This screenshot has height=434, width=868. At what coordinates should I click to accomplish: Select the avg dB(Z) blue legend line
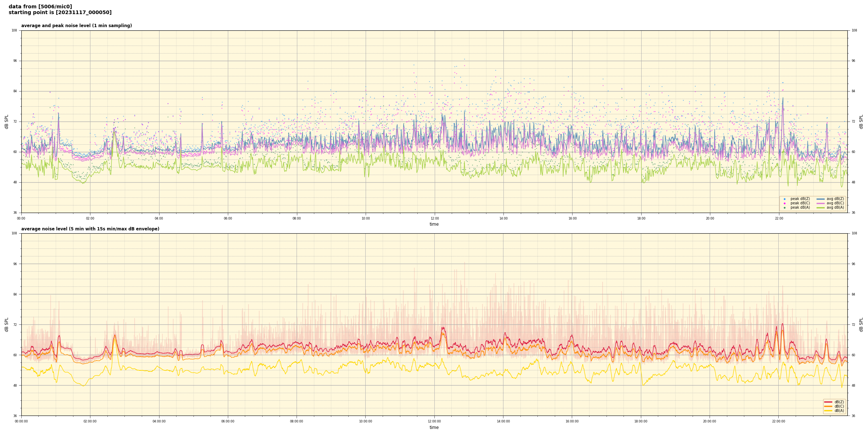[821, 199]
